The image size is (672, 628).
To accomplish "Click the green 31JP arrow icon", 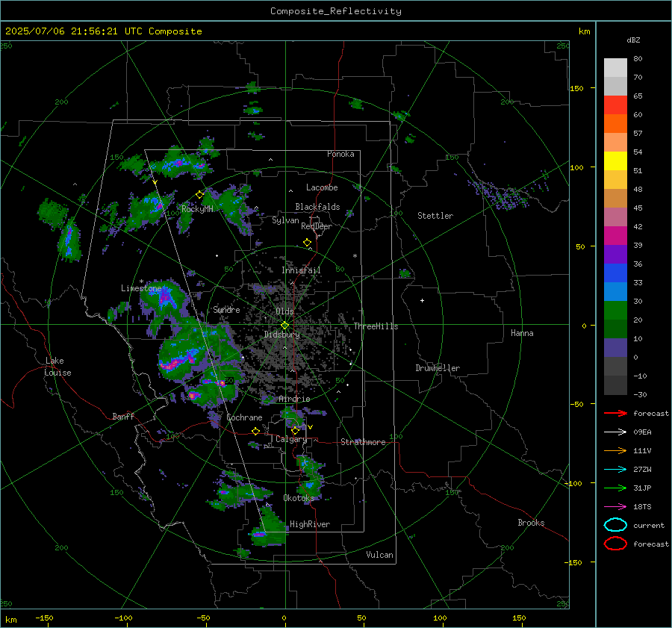I will coord(615,488).
